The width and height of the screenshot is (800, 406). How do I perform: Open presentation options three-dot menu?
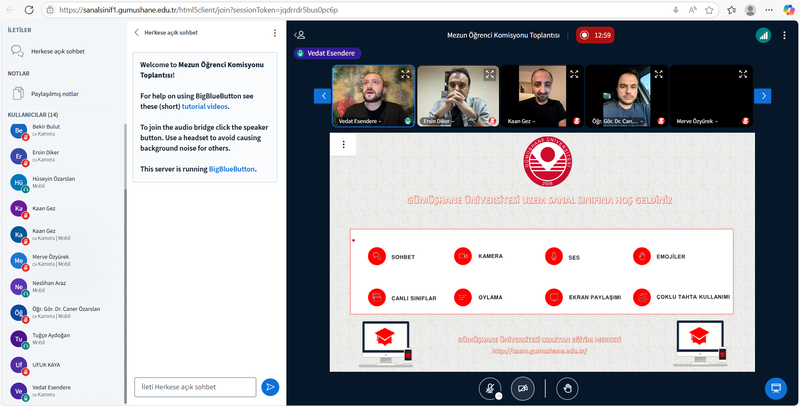coord(343,145)
